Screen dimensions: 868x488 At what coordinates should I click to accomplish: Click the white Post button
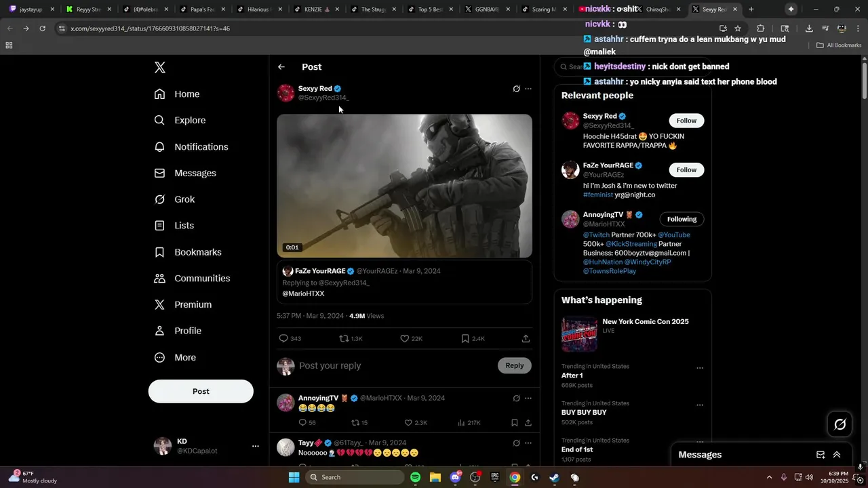pos(201,391)
